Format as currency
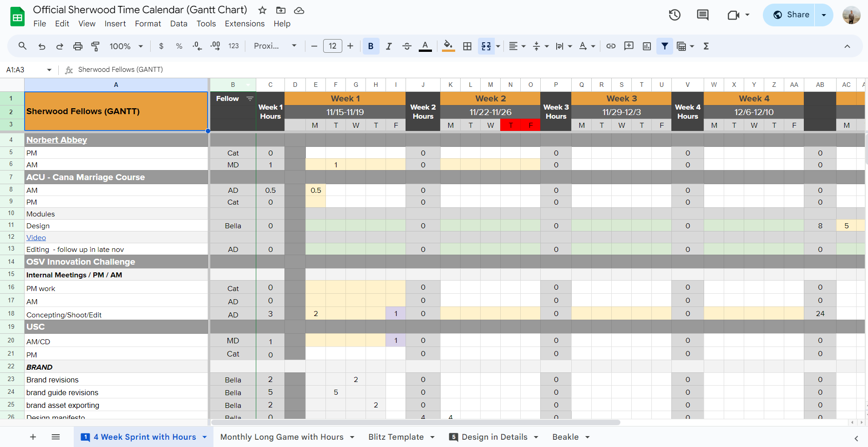 pos(161,46)
